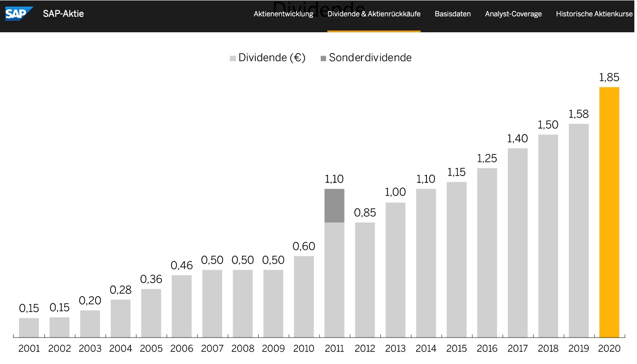Click the 2018 bar labeled 1,50
This screenshot has width=637, height=364.
(548, 236)
